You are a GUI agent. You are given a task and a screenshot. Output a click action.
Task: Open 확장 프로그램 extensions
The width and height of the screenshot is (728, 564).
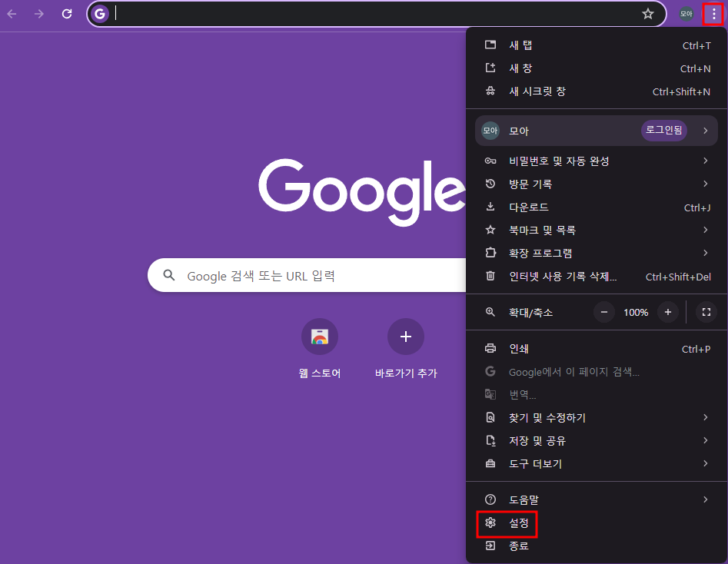597,253
